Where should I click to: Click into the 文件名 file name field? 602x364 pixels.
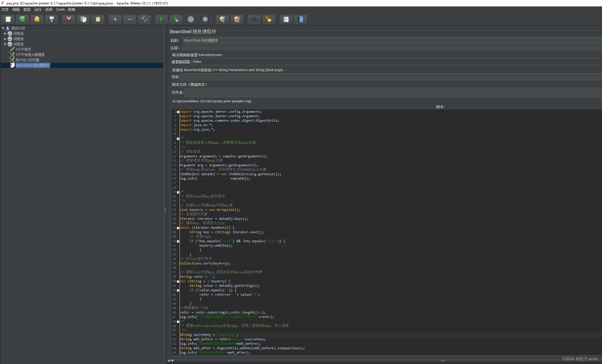point(393,92)
